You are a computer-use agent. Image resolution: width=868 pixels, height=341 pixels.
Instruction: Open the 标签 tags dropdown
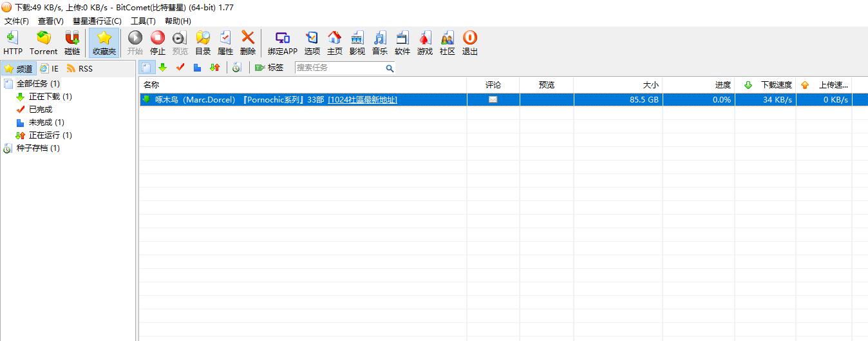269,67
